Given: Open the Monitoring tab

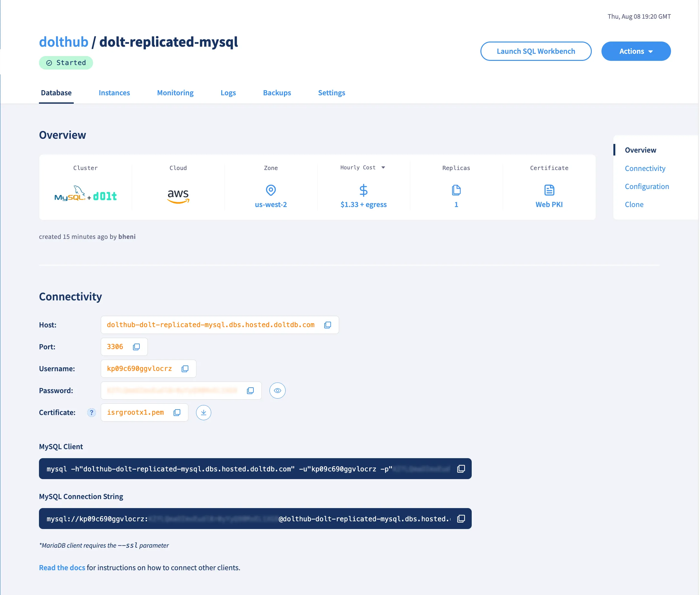Looking at the screenshot, I should [175, 93].
